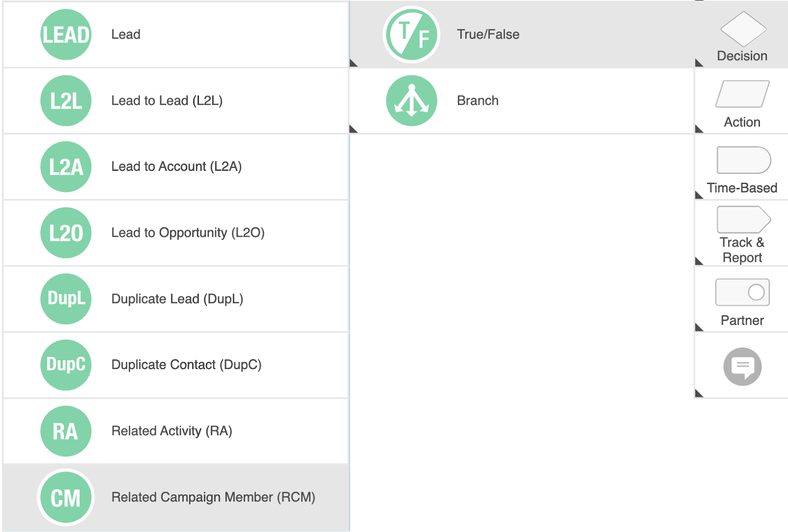Image resolution: width=788 pixels, height=532 pixels.
Task: Click the Related Campaign Member (RCM) label
Action: click(x=213, y=498)
